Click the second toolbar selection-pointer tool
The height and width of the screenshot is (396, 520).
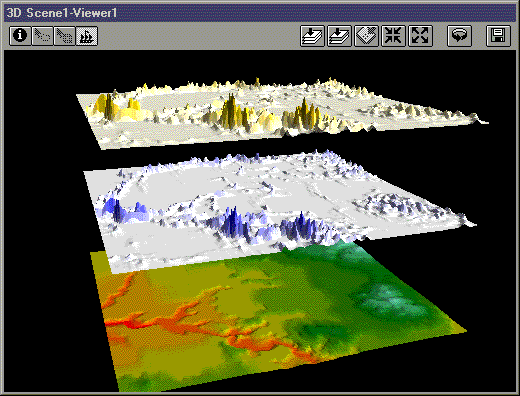(x=42, y=35)
